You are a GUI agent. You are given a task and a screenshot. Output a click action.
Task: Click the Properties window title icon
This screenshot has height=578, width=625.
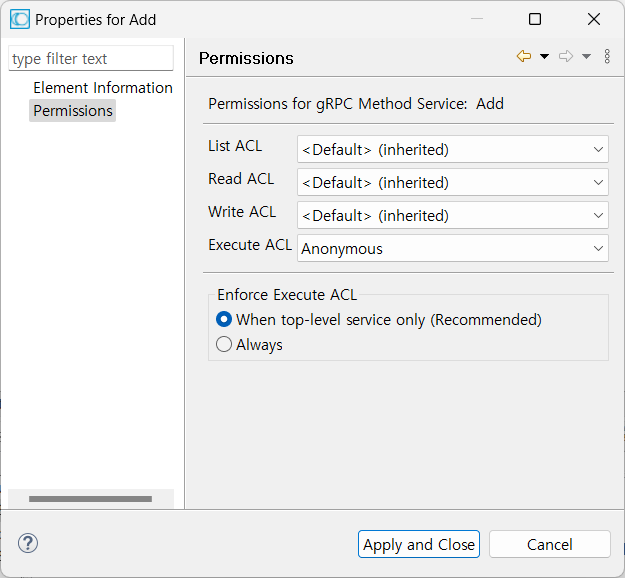coord(19,19)
